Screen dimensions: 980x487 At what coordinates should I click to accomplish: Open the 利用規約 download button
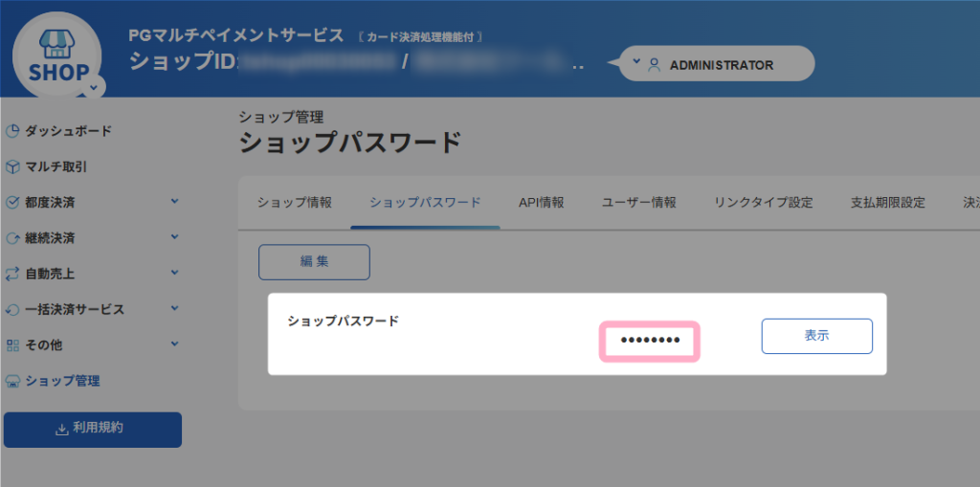coord(93,429)
